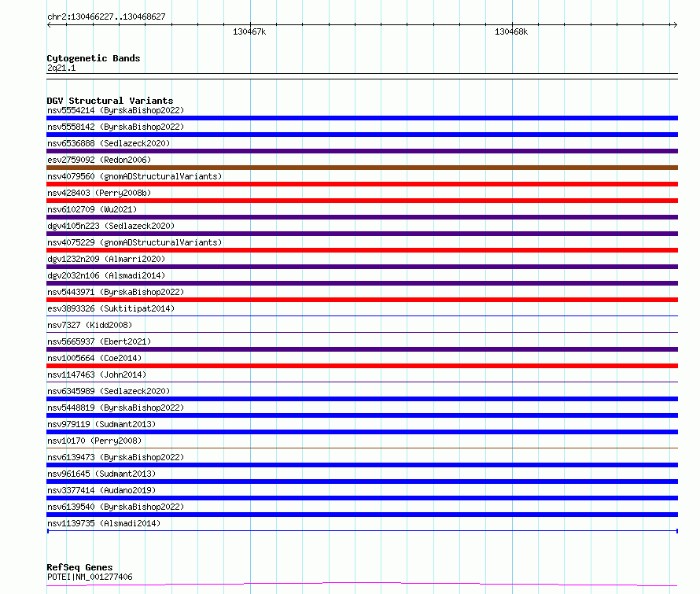Click nsv5448819 (ByrskaBishop2022) label
Viewport: 700px width, 594px height.
point(116,408)
